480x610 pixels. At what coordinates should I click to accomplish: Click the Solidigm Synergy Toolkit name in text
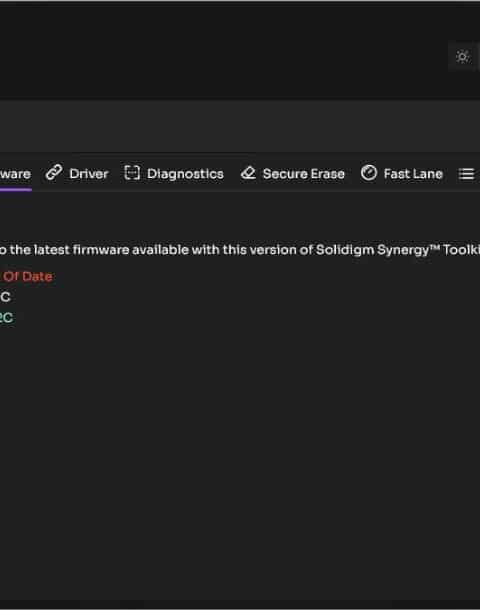(x=398, y=249)
